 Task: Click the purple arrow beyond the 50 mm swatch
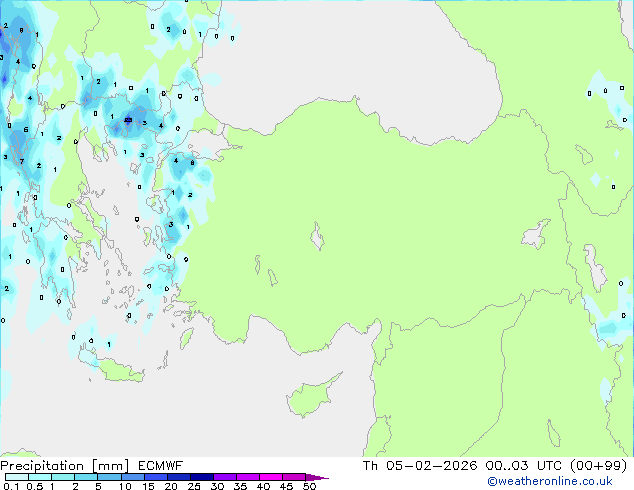click(x=317, y=477)
